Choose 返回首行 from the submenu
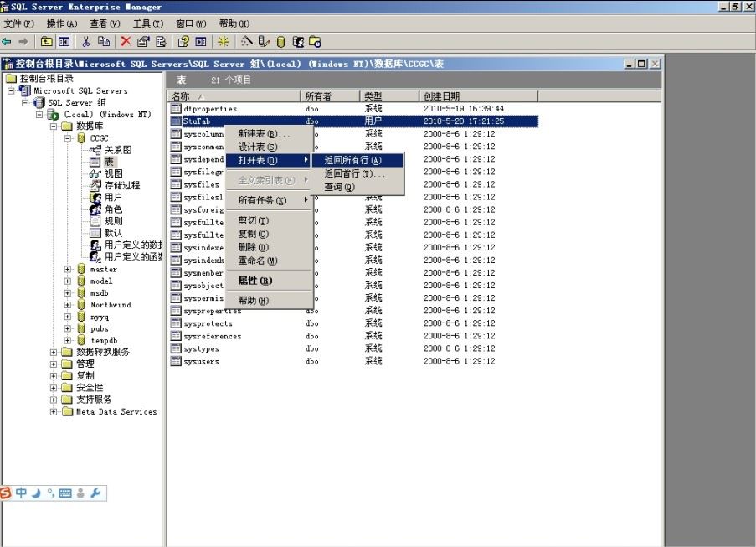 coord(357,173)
